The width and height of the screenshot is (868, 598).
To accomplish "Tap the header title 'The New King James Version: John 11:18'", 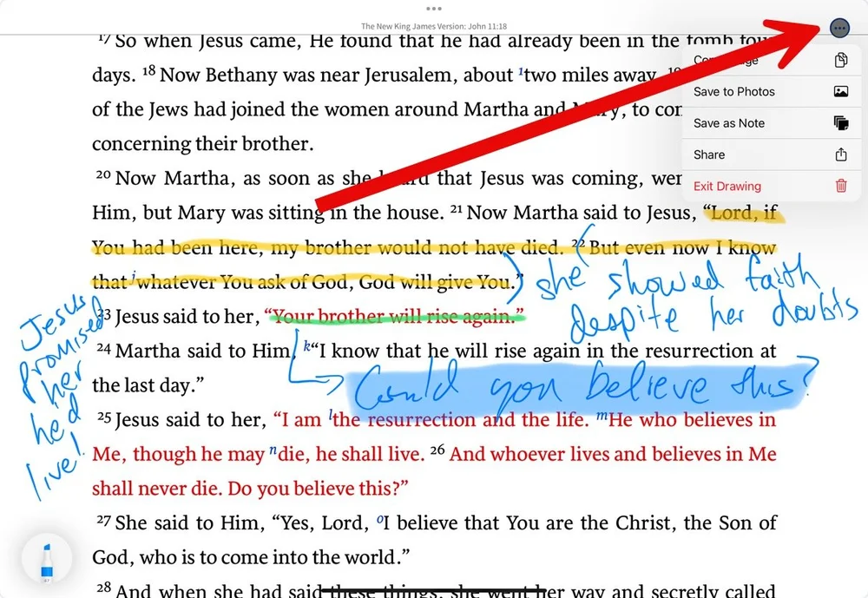I will pyautogui.click(x=434, y=26).
